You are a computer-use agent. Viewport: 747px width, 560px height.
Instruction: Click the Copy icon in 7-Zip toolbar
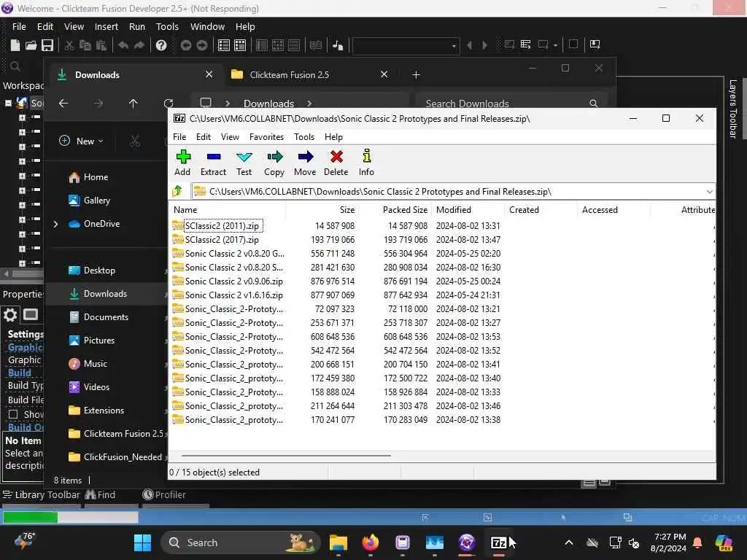click(274, 163)
